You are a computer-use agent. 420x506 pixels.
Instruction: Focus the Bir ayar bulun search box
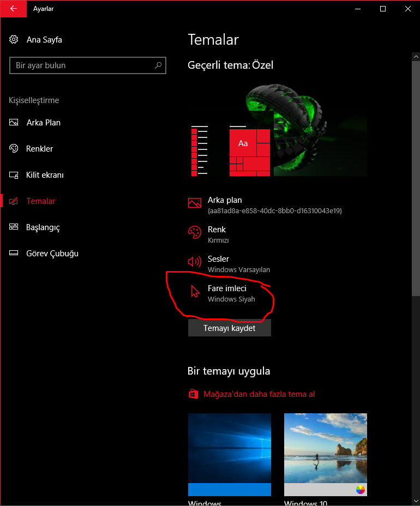pyautogui.click(x=88, y=65)
